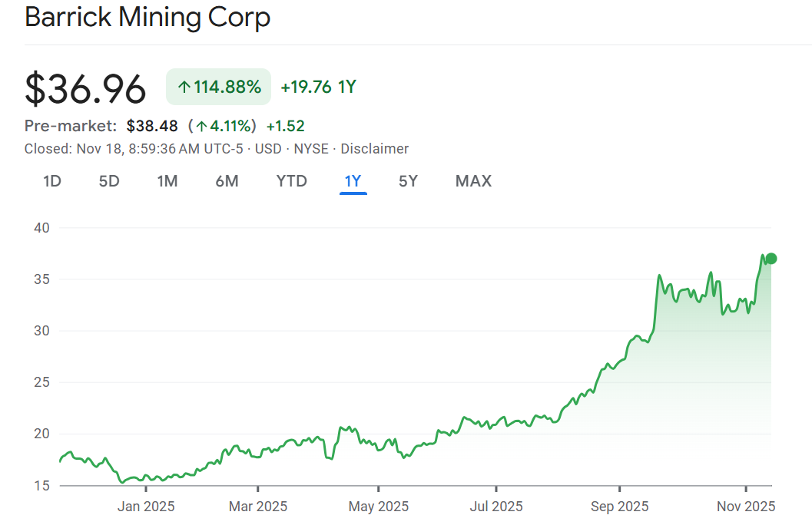Open the 5Y chart view

408,181
